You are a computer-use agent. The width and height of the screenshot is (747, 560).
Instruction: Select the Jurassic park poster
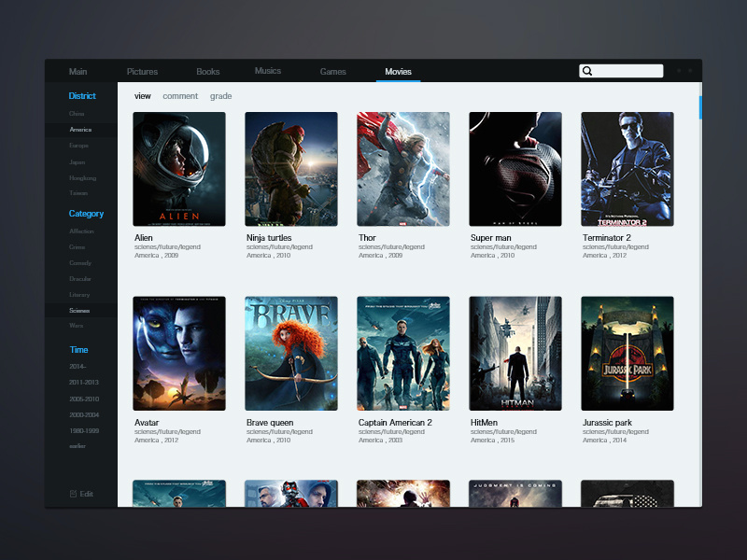pos(627,354)
